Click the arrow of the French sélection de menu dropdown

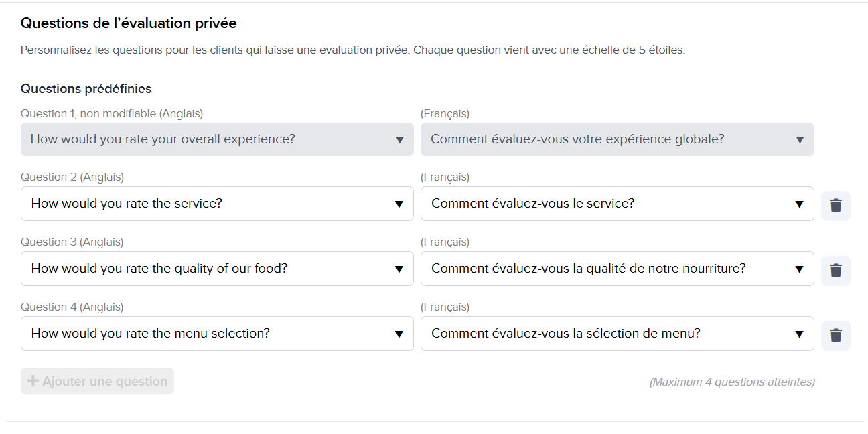coord(799,334)
